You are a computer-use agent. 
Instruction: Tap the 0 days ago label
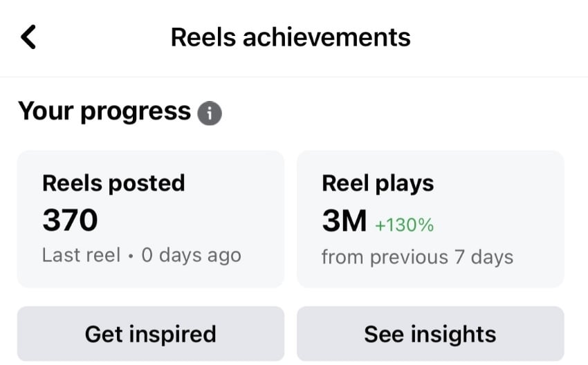(x=191, y=255)
